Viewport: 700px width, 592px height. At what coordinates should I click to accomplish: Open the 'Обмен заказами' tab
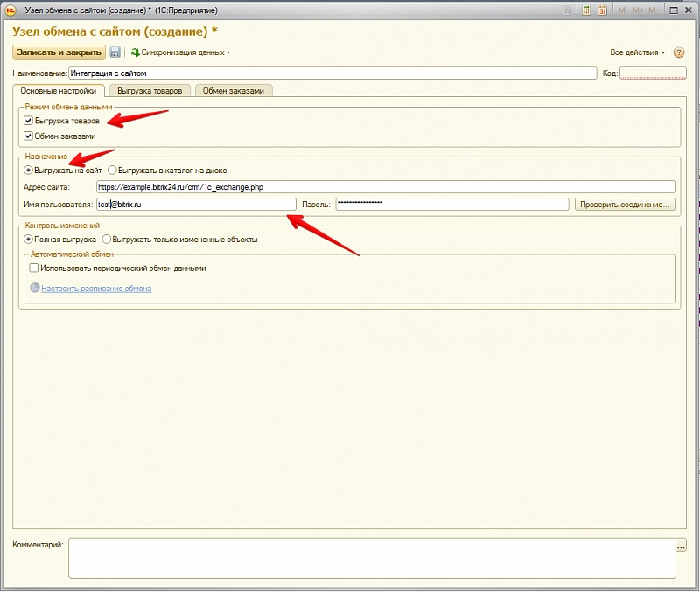click(x=233, y=90)
